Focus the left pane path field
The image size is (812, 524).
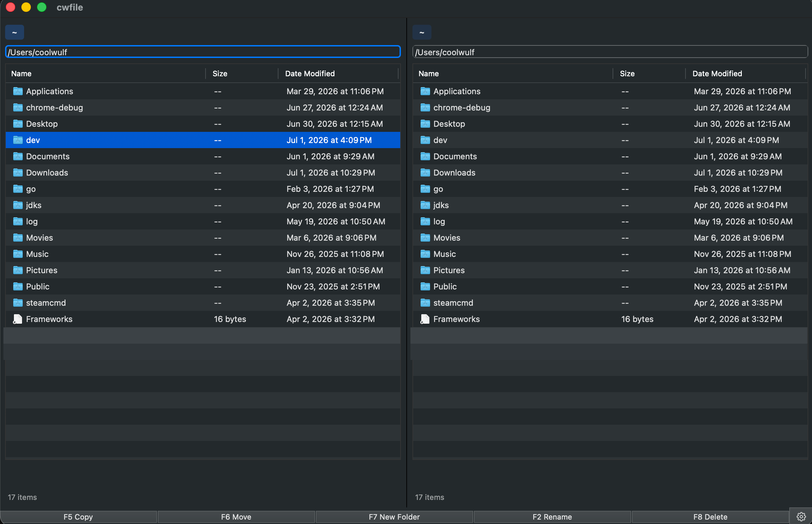click(203, 52)
